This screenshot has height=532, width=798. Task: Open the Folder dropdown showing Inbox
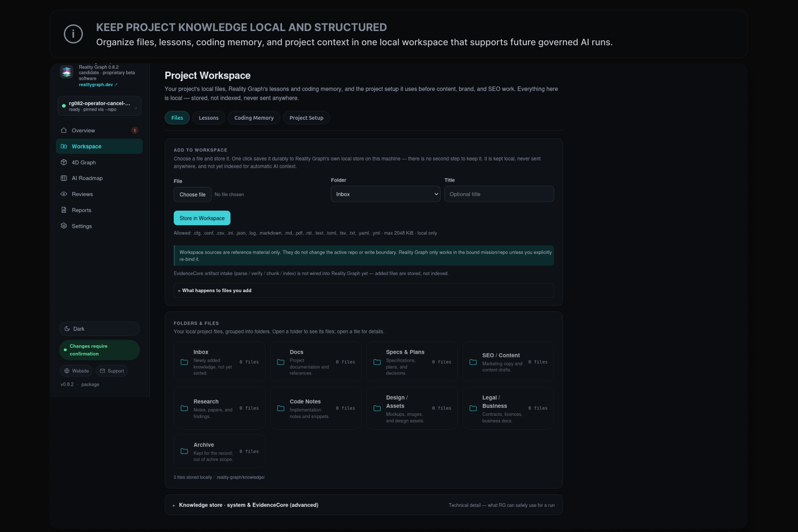[x=385, y=194]
